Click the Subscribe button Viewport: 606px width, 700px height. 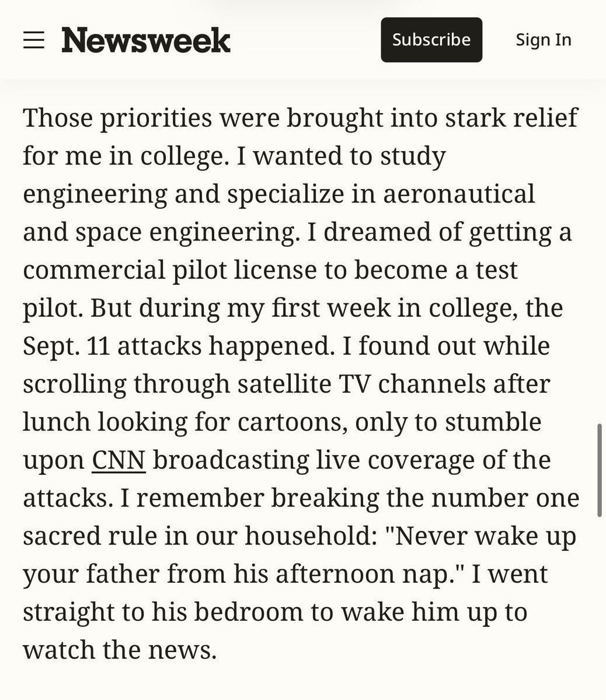pos(431,40)
